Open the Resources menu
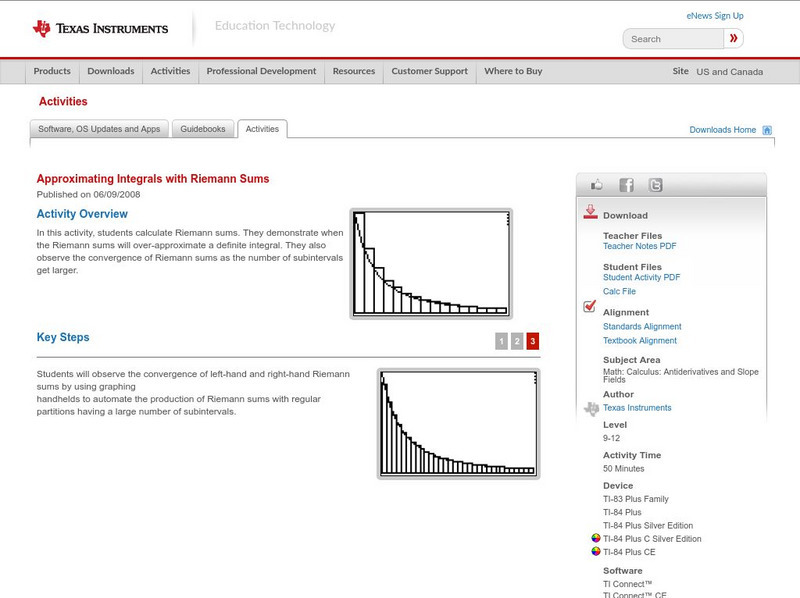800x598 pixels. click(x=354, y=71)
